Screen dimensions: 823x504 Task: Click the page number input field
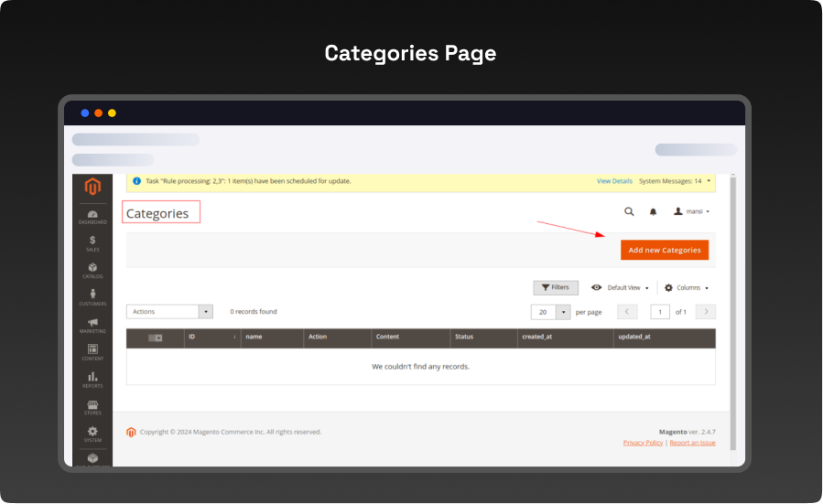660,312
